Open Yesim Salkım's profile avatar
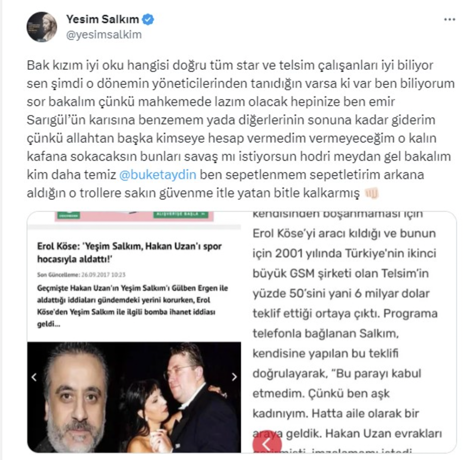Viewport: 476px width, 460px height. tap(42, 27)
